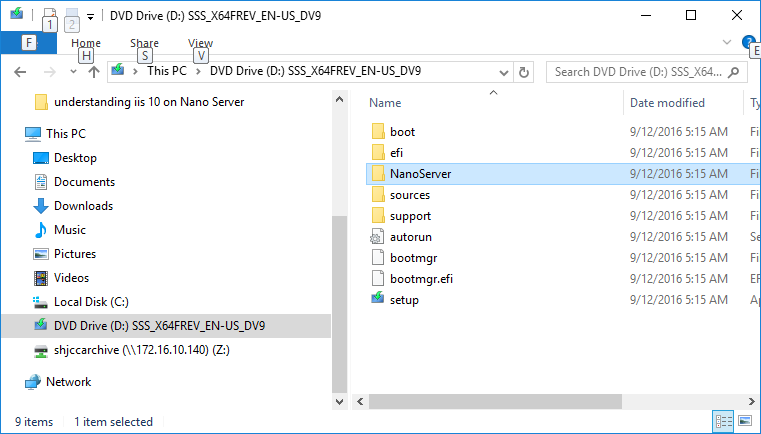Select the sources folder
This screenshot has width=761, height=434.
pyautogui.click(x=410, y=195)
